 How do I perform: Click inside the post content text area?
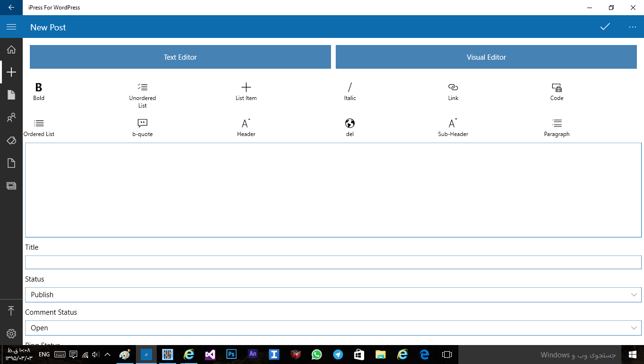click(x=333, y=190)
